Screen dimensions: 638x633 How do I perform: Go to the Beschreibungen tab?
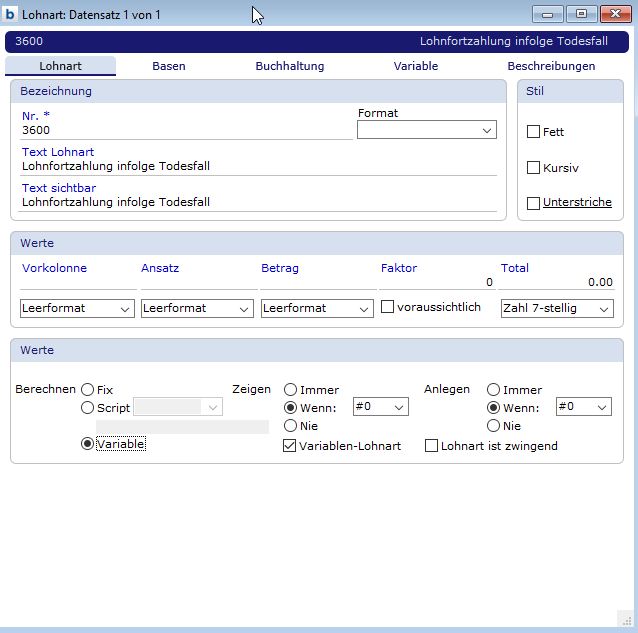point(551,66)
